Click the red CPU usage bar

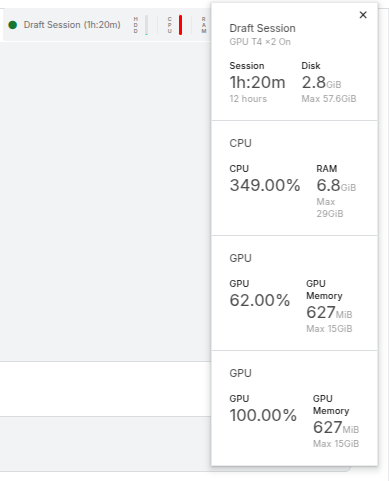pyautogui.click(x=180, y=25)
